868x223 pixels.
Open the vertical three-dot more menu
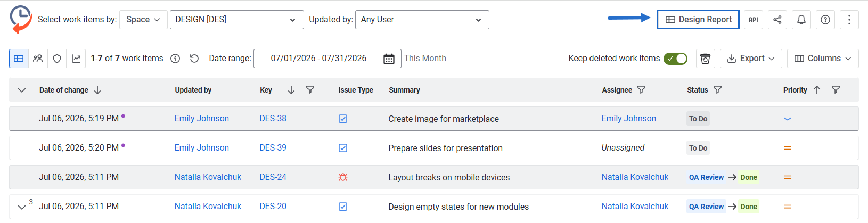click(849, 20)
